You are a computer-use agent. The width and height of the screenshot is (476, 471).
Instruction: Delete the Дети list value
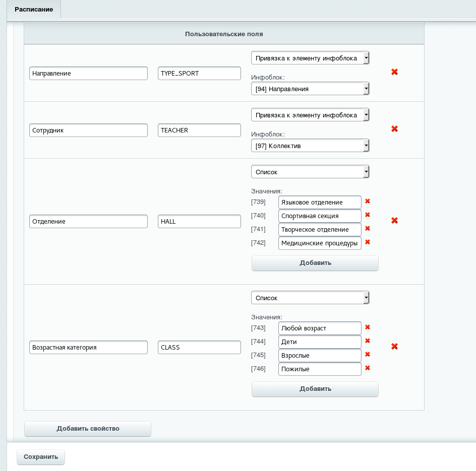[x=367, y=341]
